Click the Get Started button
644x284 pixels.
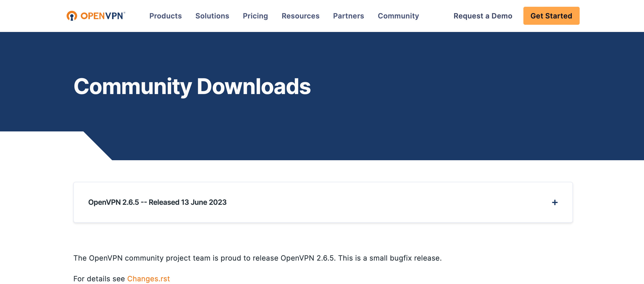pyautogui.click(x=551, y=16)
